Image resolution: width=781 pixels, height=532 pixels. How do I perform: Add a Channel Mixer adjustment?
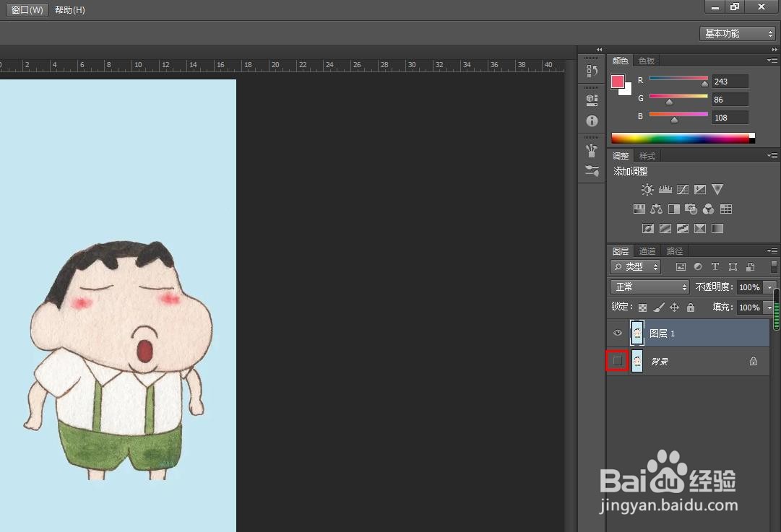click(708, 209)
